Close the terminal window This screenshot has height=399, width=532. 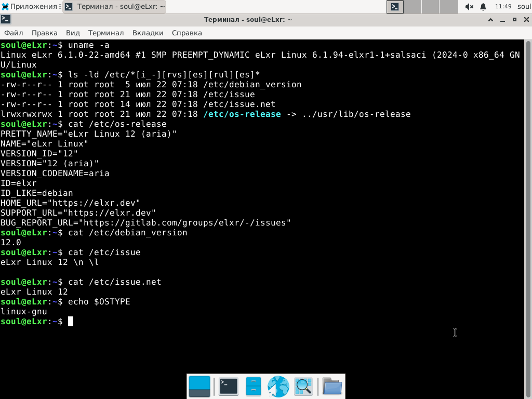point(526,20)
